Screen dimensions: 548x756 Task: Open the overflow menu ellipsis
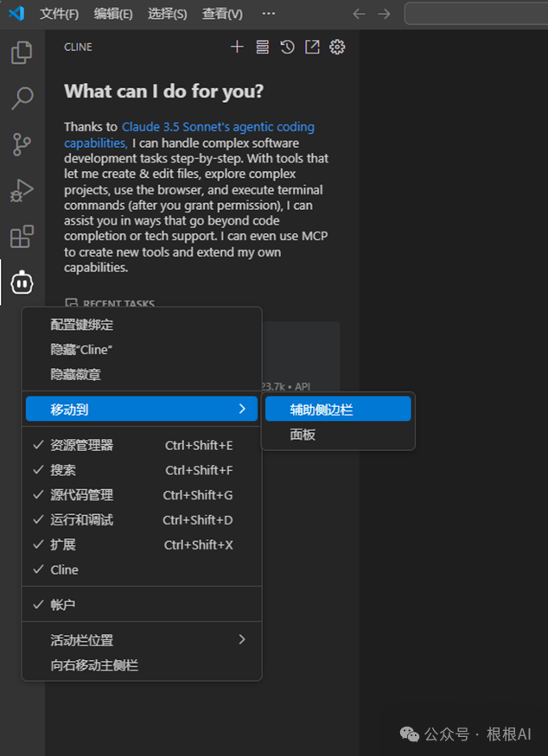click(x=269, y=14)
